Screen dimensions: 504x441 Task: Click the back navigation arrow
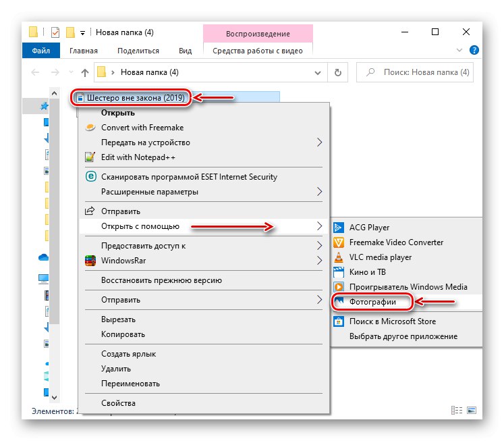pos(35,72)
